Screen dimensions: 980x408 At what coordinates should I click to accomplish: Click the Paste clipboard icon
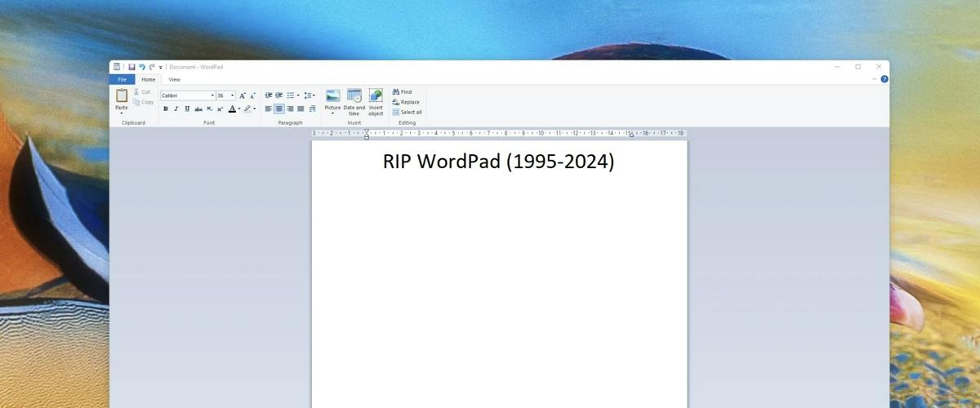[x=121, y=95]
